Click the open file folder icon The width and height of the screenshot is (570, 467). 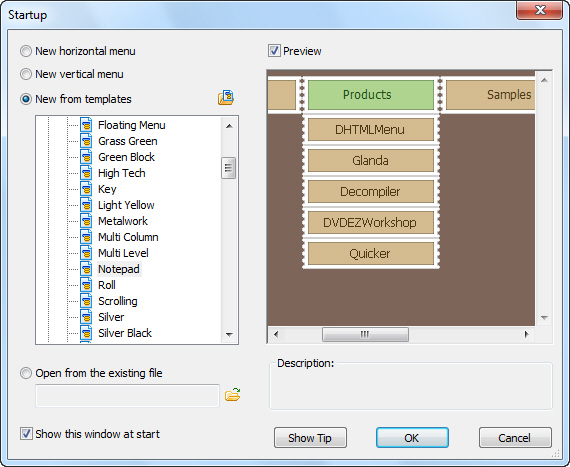click(x=232, y=395)
